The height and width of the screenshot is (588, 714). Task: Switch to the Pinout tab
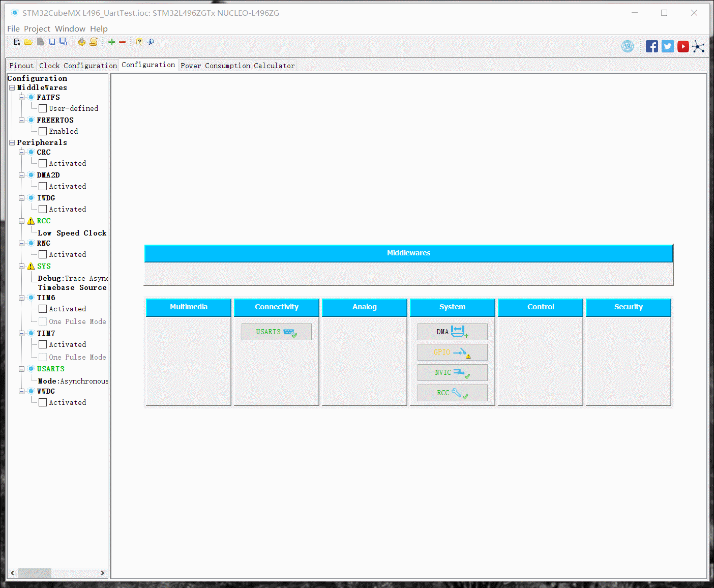[x=21, y=66]
